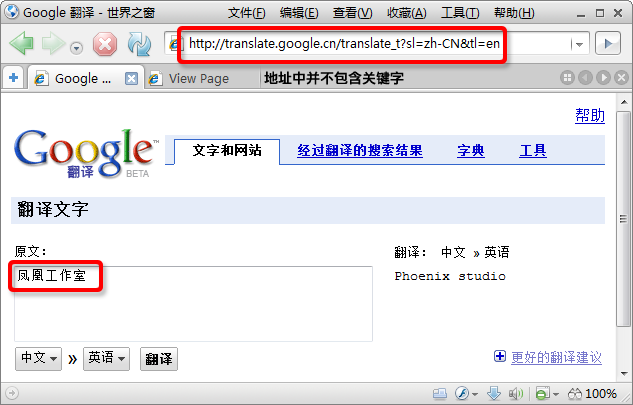The image size is (633, 405).
Task: Click the Google 翻译 logo
Action: 85,153
